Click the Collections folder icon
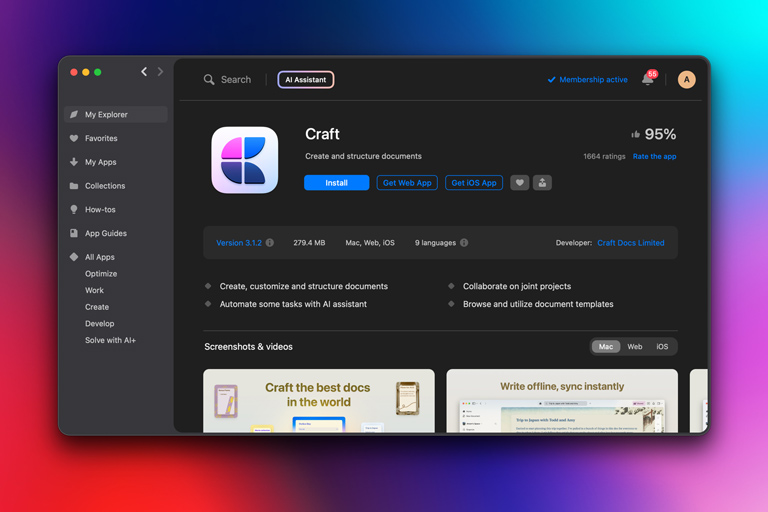Image resolution: width=768 pixels, height=512 pixels. point(74,186)
